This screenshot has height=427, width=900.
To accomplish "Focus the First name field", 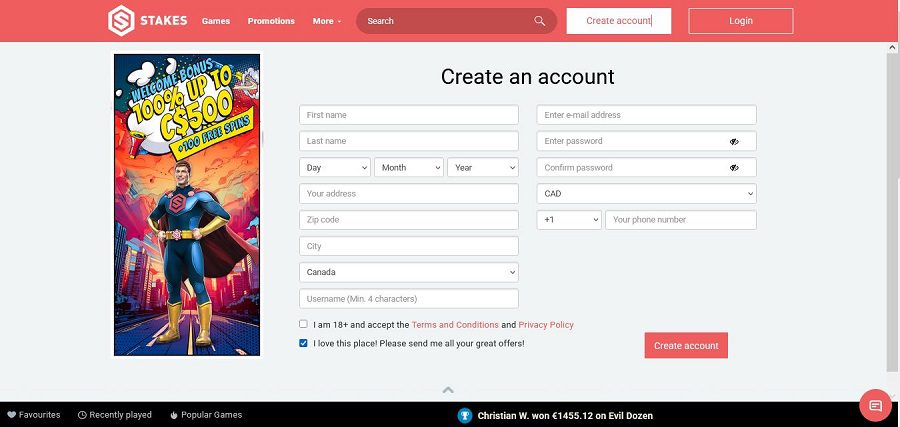I will pos(409,115).
